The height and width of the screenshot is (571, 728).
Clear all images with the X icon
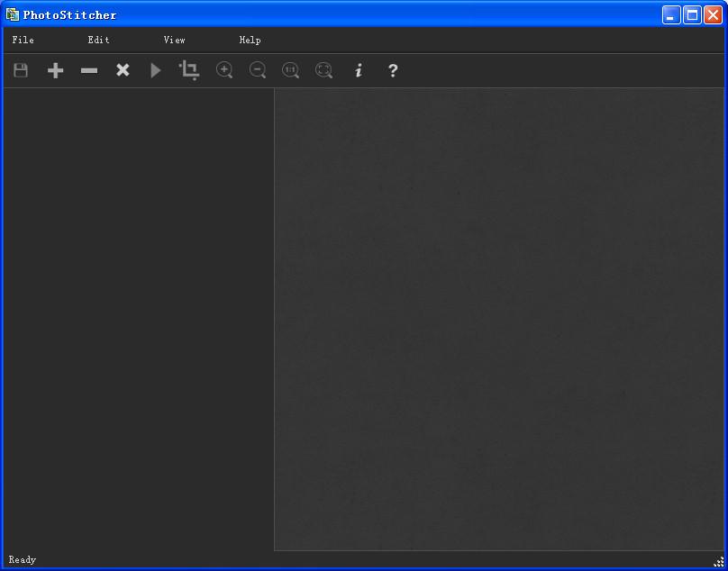(x=123, y=70)
